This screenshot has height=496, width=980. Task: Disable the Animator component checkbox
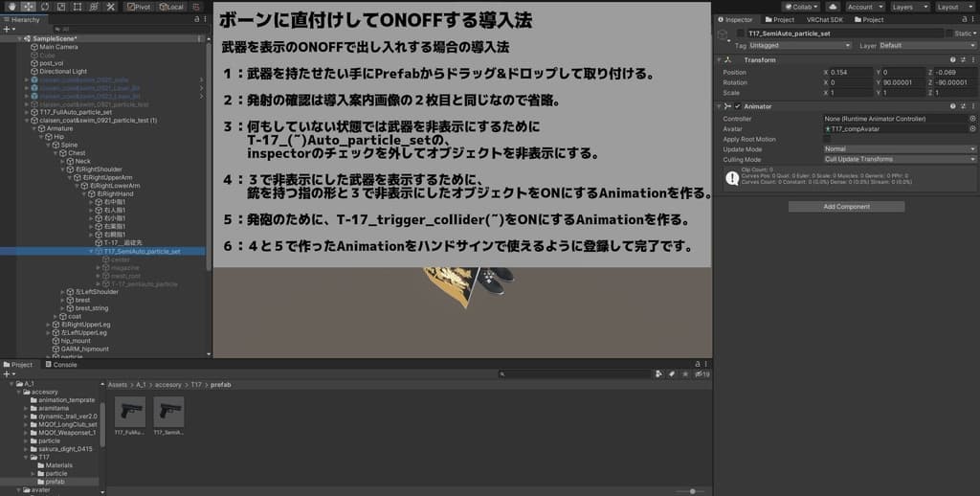738,106
